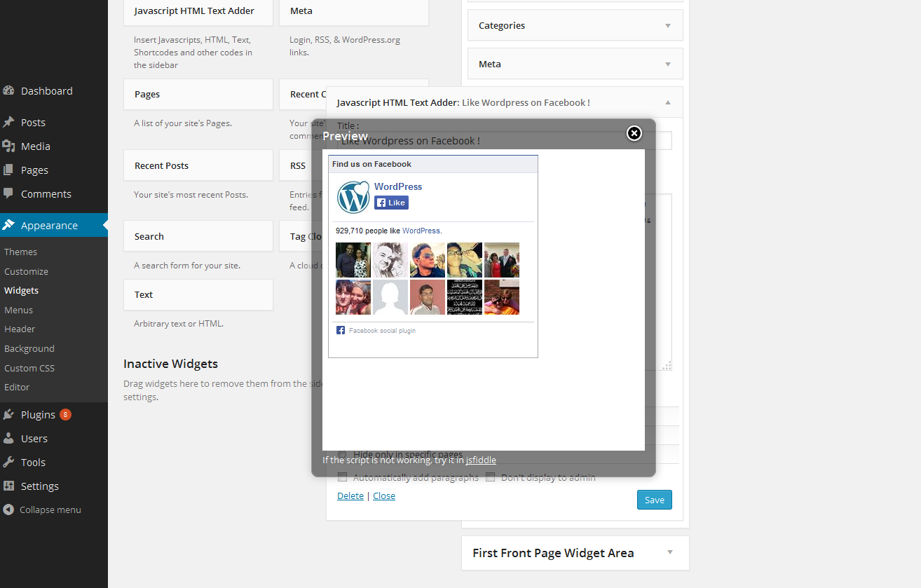Click the Dashboard gauge icon
Viewport: 921px width, 588px height.
pos(8,90)
